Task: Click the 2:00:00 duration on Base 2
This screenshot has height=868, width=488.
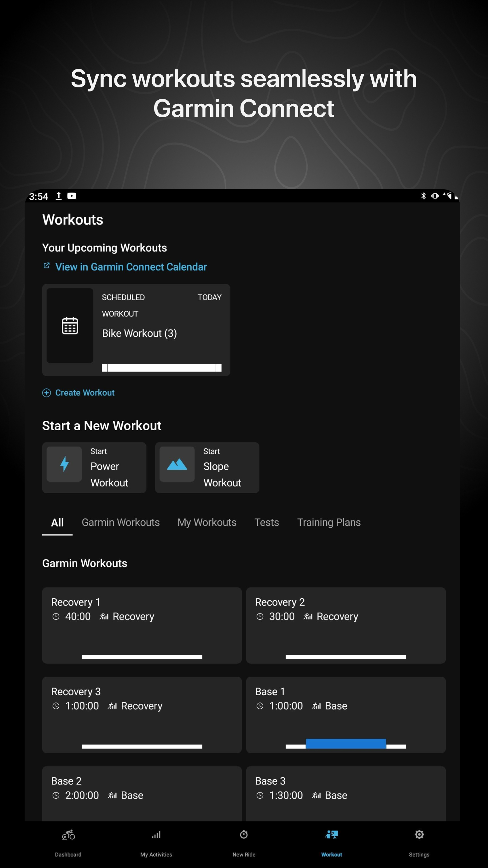Action: click(82, 795)
